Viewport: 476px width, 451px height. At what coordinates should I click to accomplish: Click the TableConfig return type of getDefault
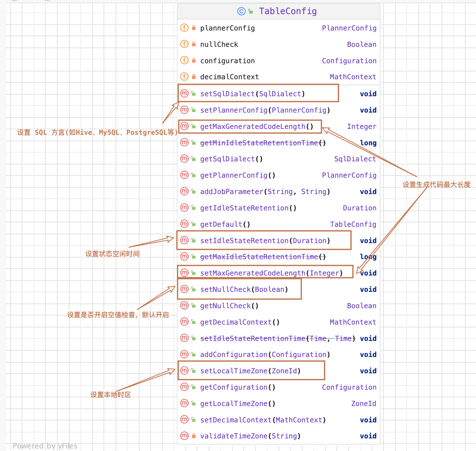353,224
